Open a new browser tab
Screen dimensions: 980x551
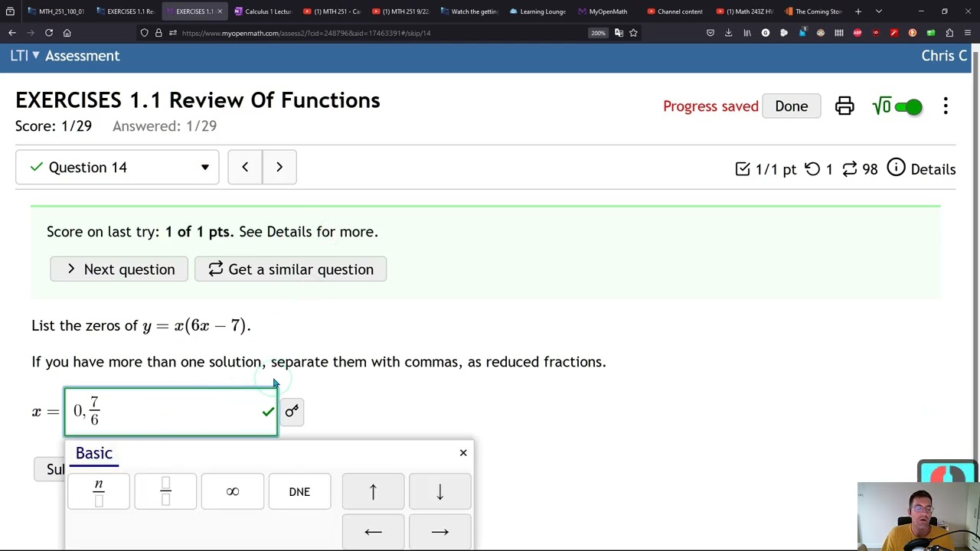(x=858, y=11)
